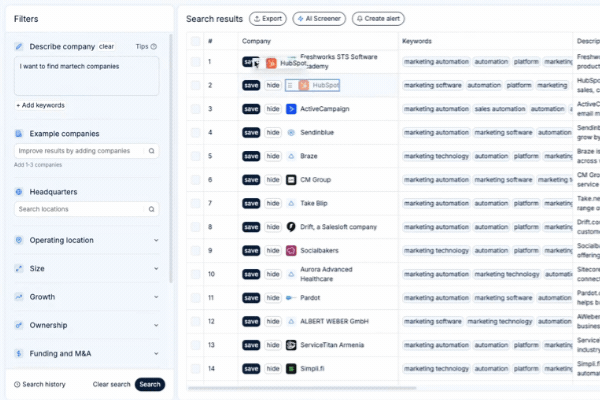Viewport: 600px width, 400px height.
Task: Open Search history
Action: point(40,384)
